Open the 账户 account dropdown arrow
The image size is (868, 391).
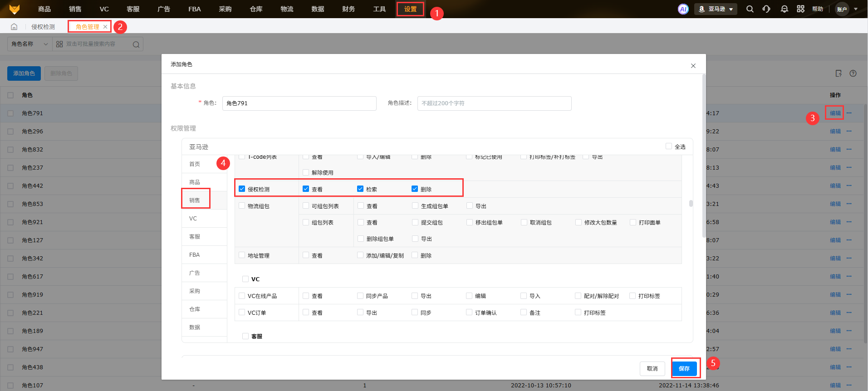[856, 9]
